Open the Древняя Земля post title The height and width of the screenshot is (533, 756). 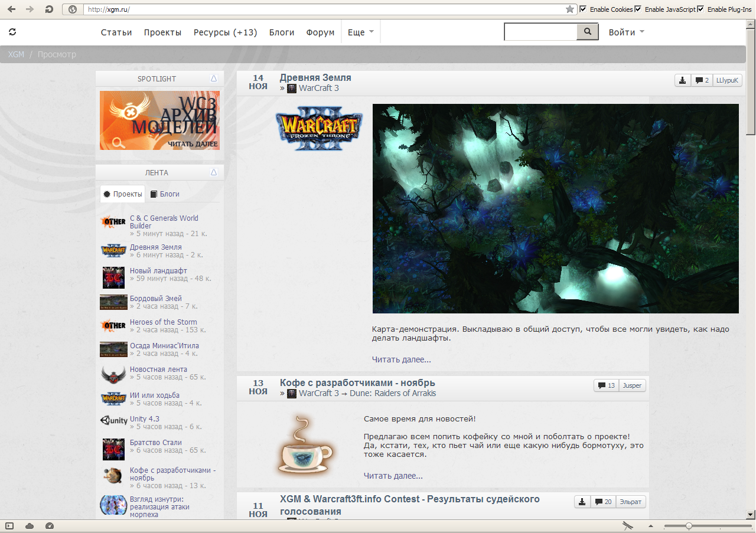pyautogui.click(x=315, y=78)
